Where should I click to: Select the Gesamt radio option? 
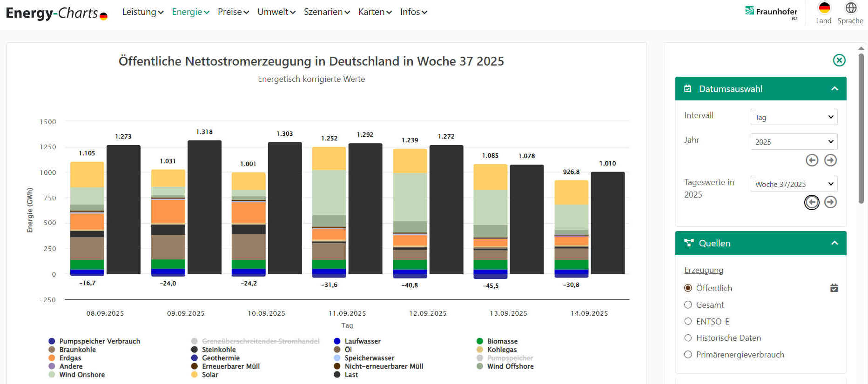(688, 305)
